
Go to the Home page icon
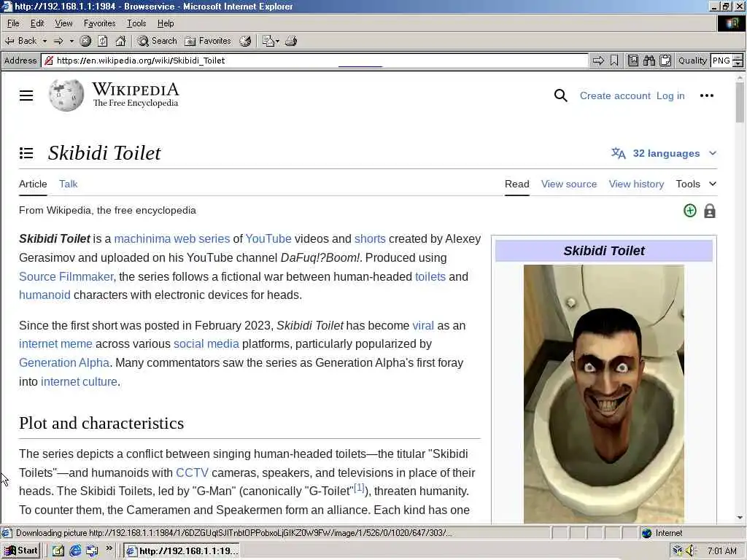coord(120,41)
